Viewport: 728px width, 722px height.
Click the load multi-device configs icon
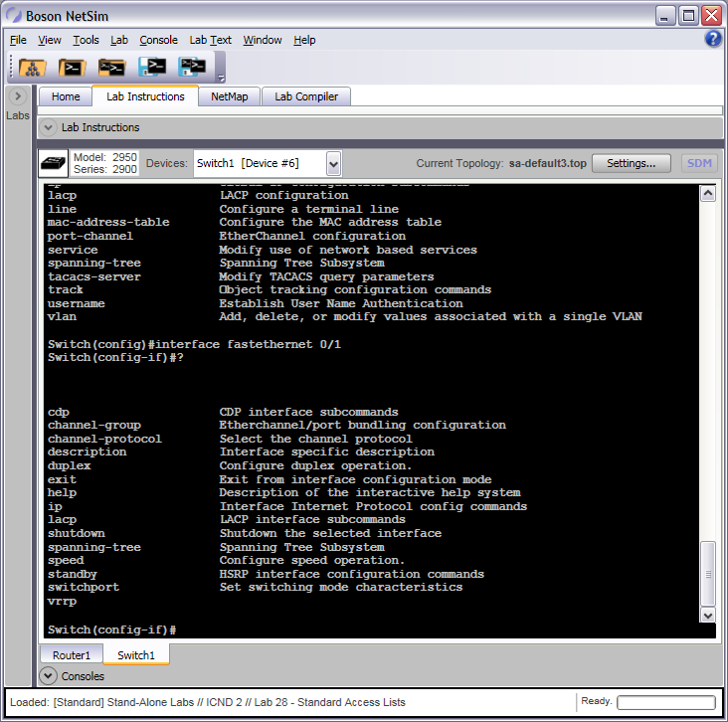coord(112,68)
